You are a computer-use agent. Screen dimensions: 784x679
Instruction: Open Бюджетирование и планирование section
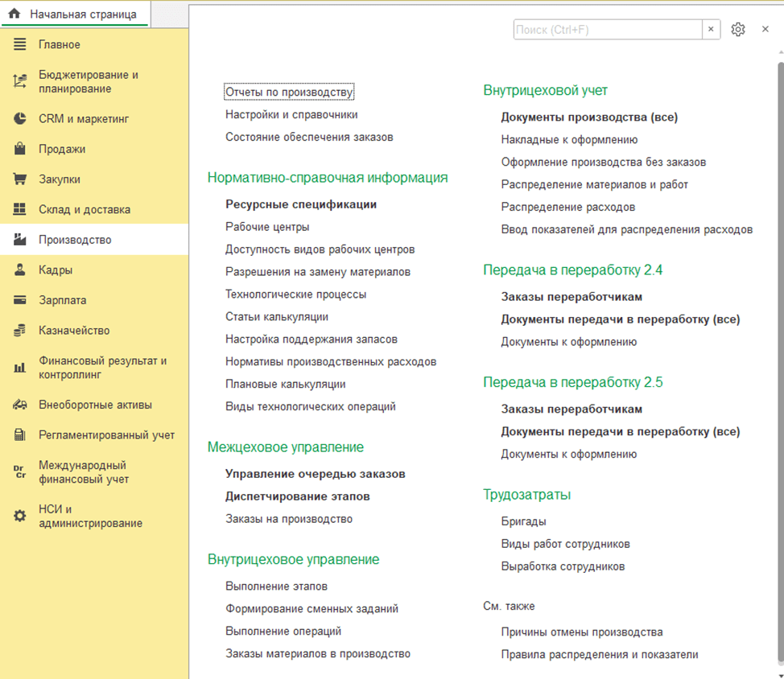(89, 82)
